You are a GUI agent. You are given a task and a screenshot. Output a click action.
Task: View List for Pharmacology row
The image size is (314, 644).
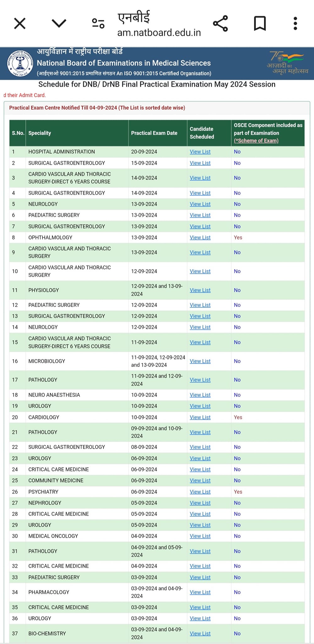(x=200, y=592)
